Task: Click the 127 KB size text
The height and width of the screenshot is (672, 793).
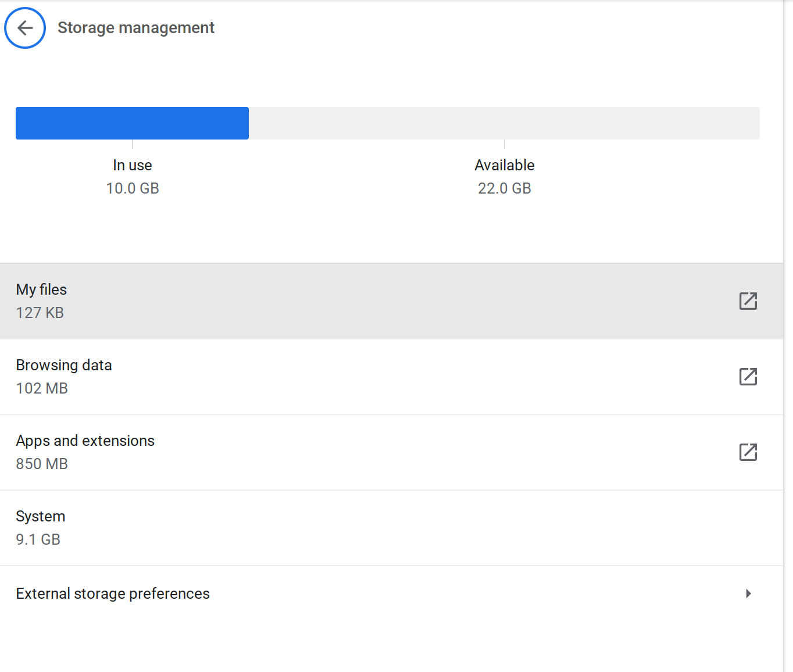Action: (x=40, y=313)
